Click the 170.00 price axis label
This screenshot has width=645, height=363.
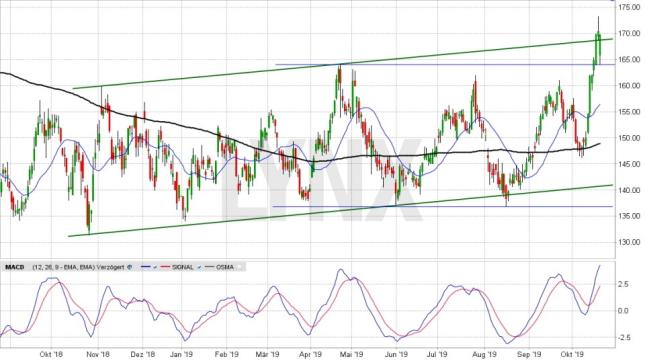(629, 33)
